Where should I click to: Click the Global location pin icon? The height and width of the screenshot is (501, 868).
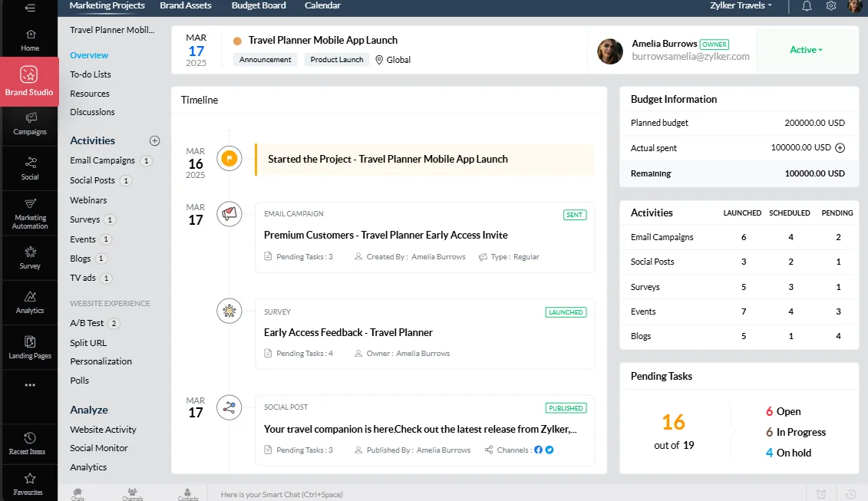point(379,60)
